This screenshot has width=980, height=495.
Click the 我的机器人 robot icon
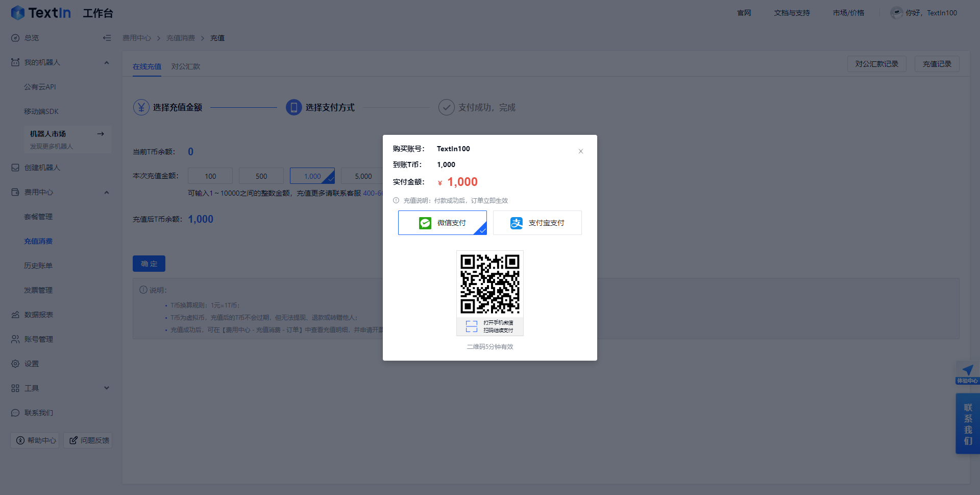point(15,62)
